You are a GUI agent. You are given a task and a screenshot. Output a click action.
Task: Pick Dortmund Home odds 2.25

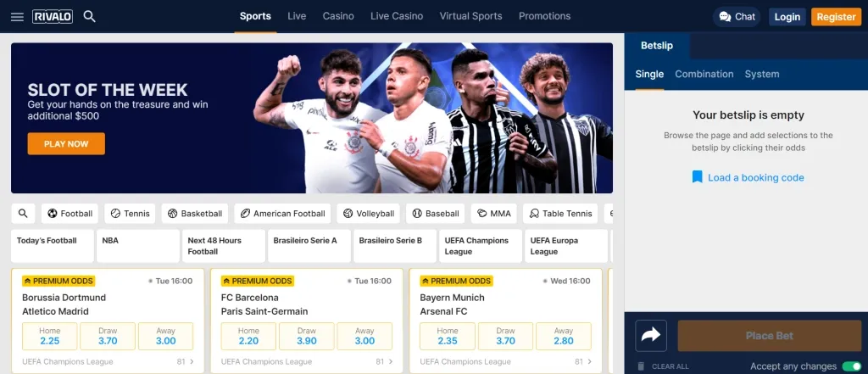tap(50, 337)
